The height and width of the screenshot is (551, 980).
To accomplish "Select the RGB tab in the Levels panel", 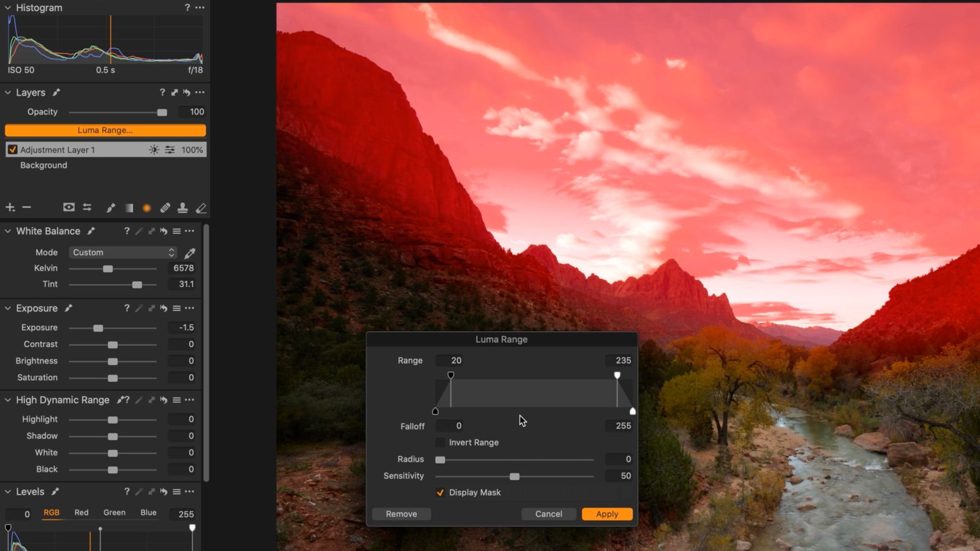I will coord(51,513).
